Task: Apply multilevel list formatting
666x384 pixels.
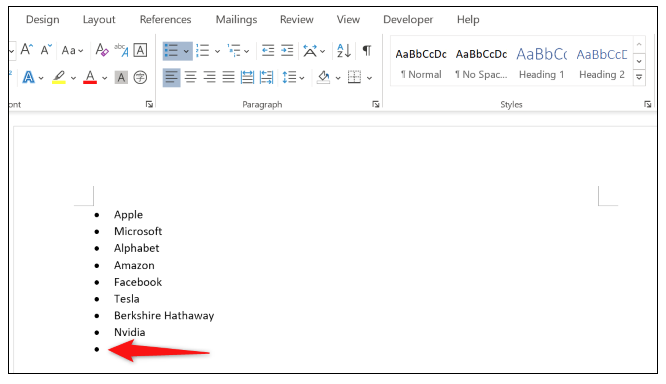Action: tap(234, 51)
